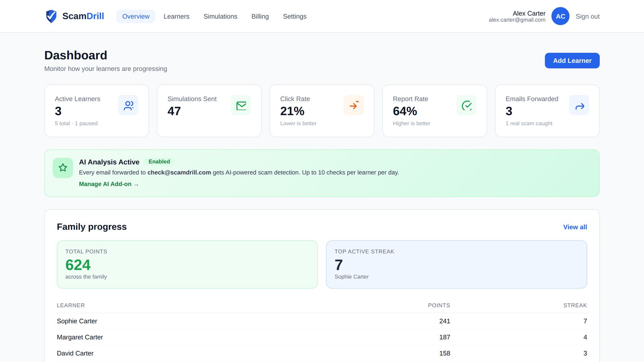
Task: Click the '5 total · 1 paused' text
Action: (x=76, y=123)
